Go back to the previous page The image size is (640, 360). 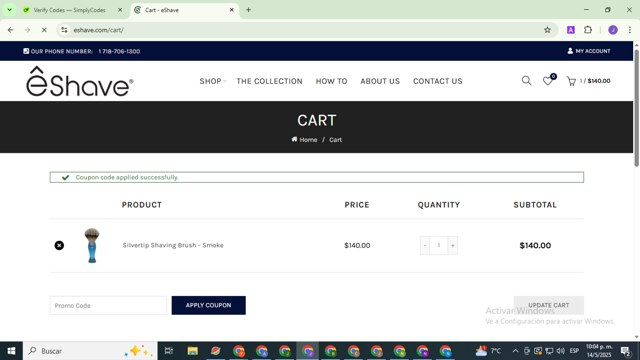click(x=11, y=30)
